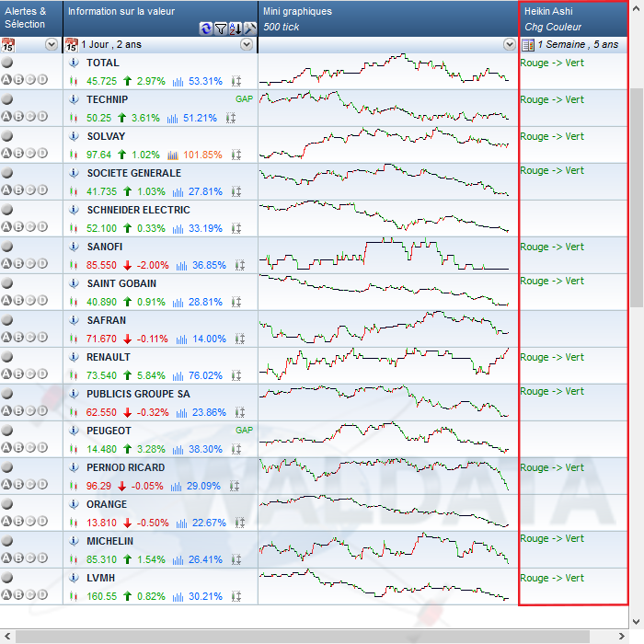Open the info icon for SANOFI
Screen dimensions: 644x644
coord(74,247)
